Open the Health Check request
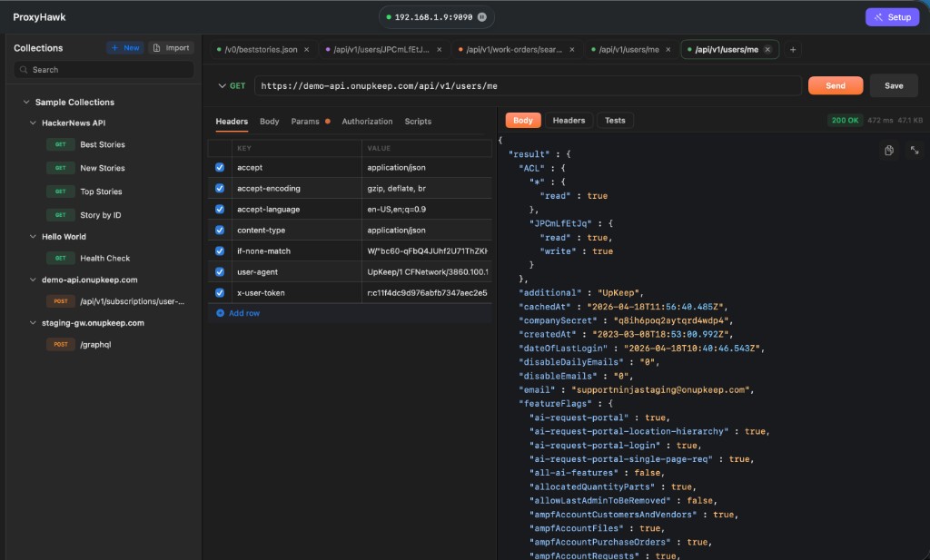This screenshot has height=560, width=930. 105,259
